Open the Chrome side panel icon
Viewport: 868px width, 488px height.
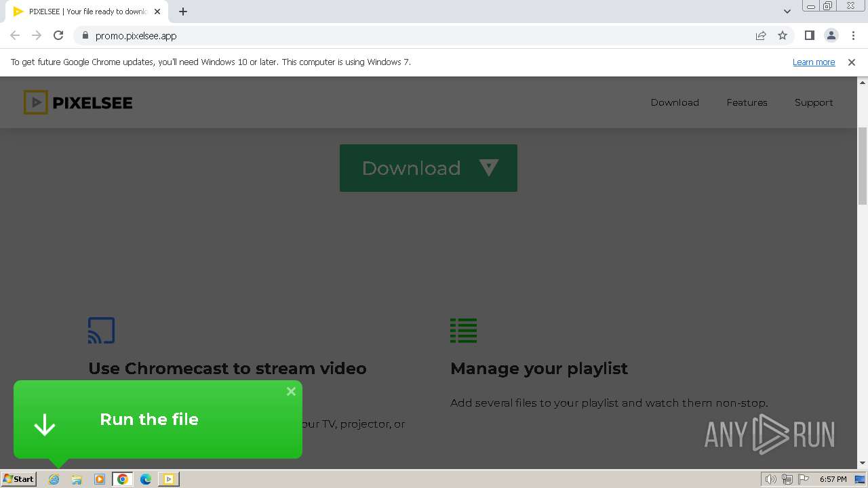(x=809, y=35)
